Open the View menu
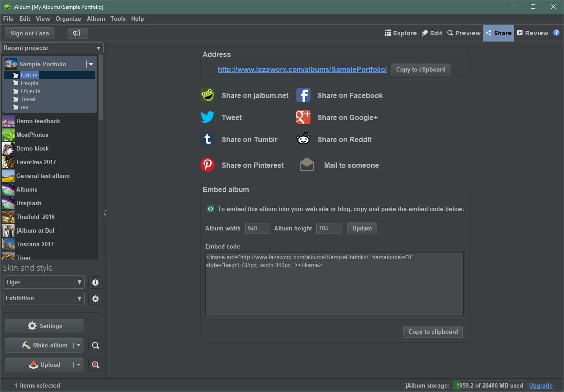The width and height of the screenshot is (564, 392). [43, 19]
